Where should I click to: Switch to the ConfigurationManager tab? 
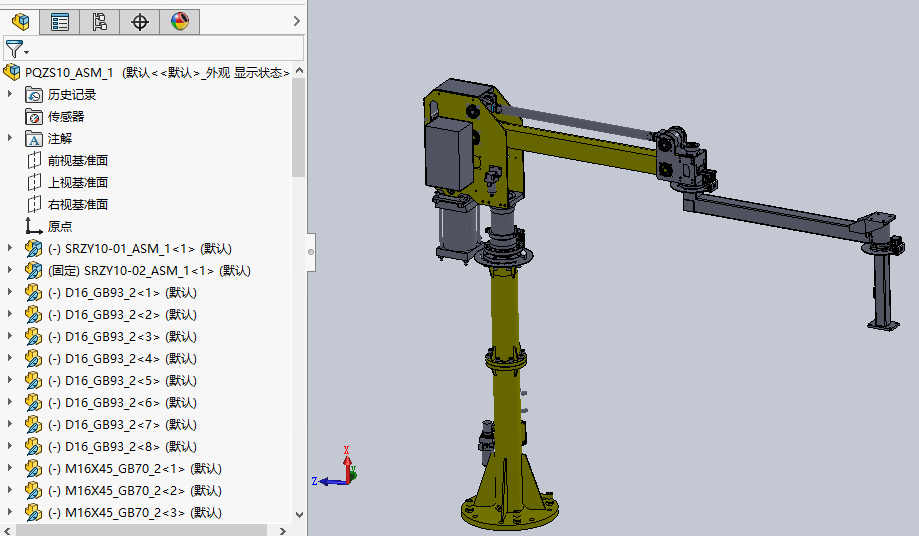(100, 22)
